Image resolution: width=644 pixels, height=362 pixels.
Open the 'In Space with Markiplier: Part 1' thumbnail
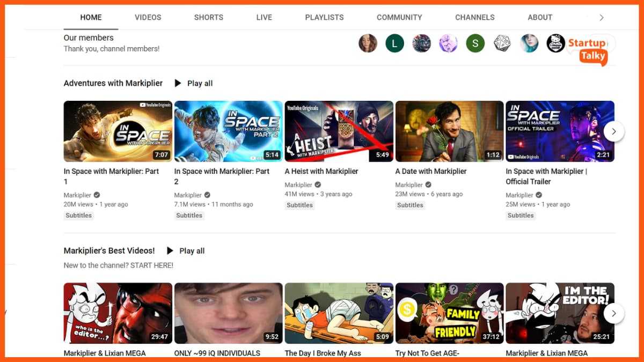coord(118,131)
